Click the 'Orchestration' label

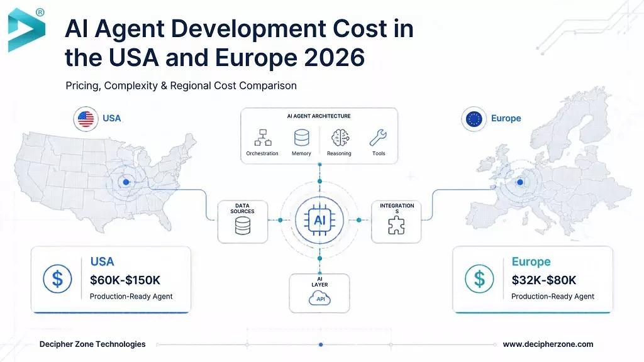[262, 153]
